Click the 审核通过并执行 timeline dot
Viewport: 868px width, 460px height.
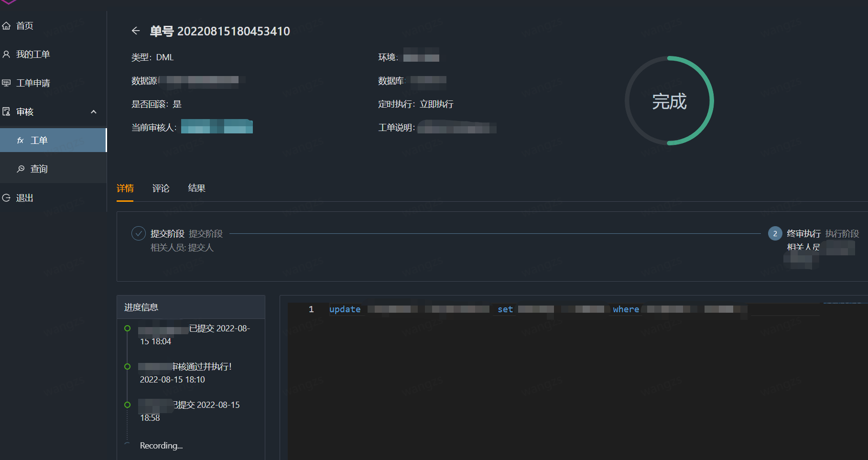[x=127, y=367]
